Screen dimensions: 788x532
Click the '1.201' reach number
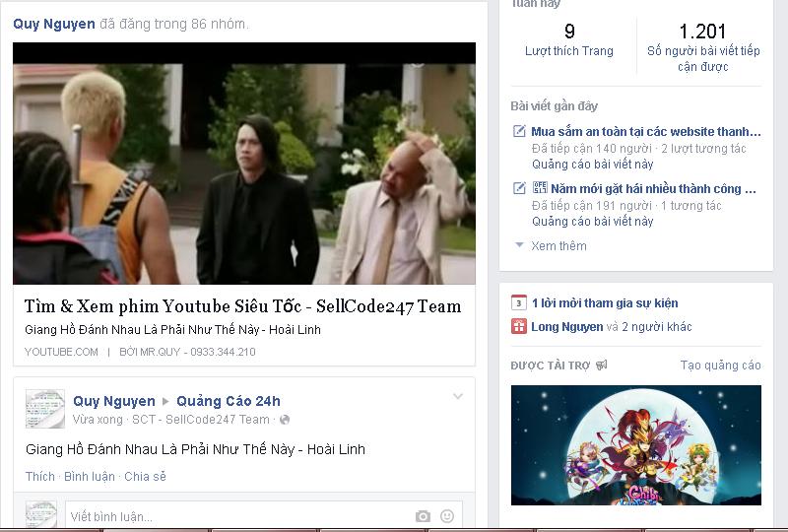(702, 32)
